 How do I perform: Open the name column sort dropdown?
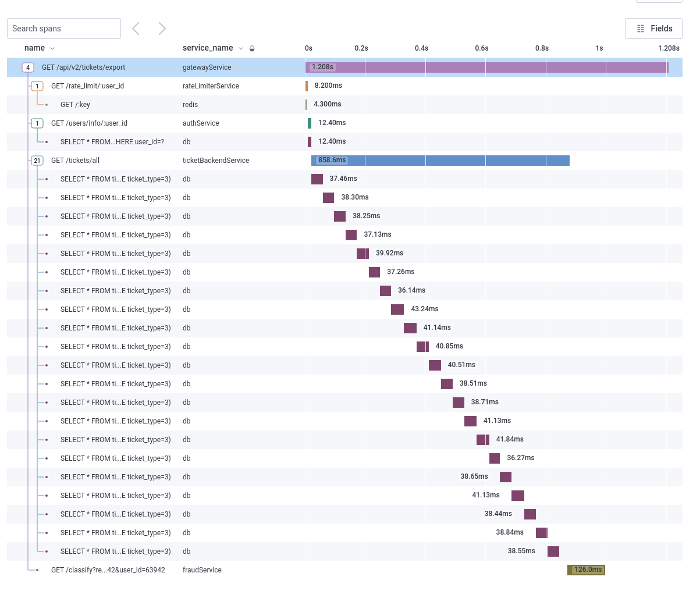tap(52, 48)
